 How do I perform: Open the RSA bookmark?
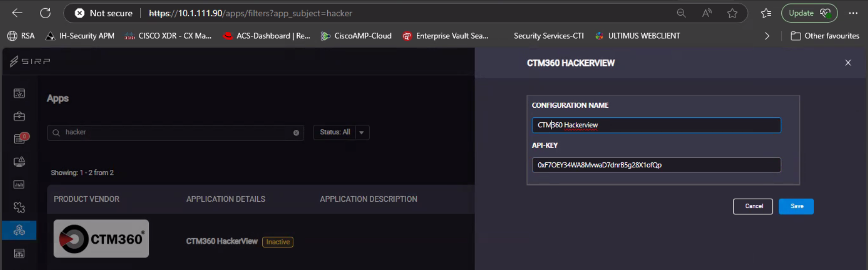[x=21, y=36]
